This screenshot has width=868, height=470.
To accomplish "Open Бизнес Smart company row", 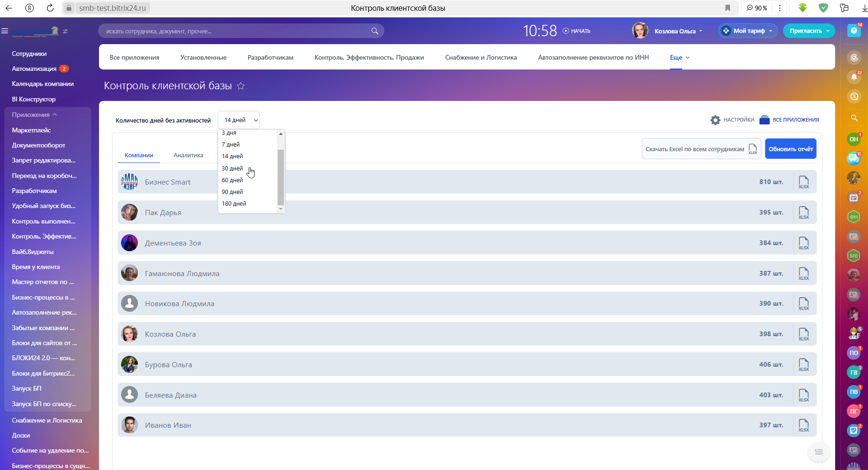I will [467, 182].
